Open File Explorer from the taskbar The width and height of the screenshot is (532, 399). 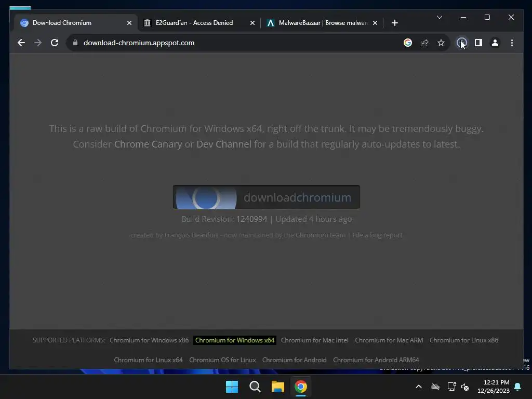pos(277,387)
